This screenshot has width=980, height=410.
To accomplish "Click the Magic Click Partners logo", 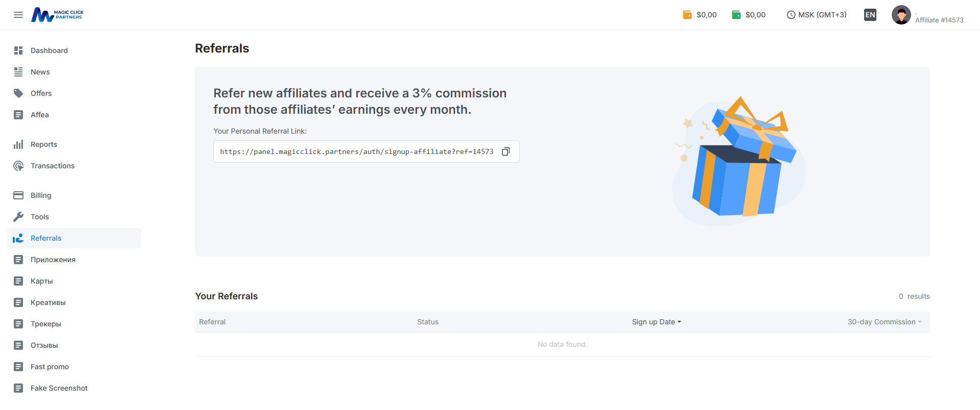I will (57, 15).
